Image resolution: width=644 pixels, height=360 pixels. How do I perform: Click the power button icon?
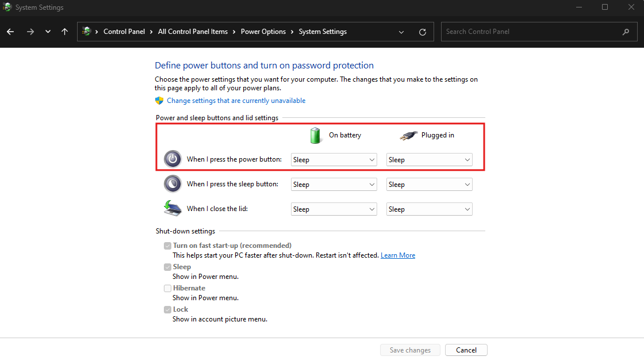tap(172, 159)
